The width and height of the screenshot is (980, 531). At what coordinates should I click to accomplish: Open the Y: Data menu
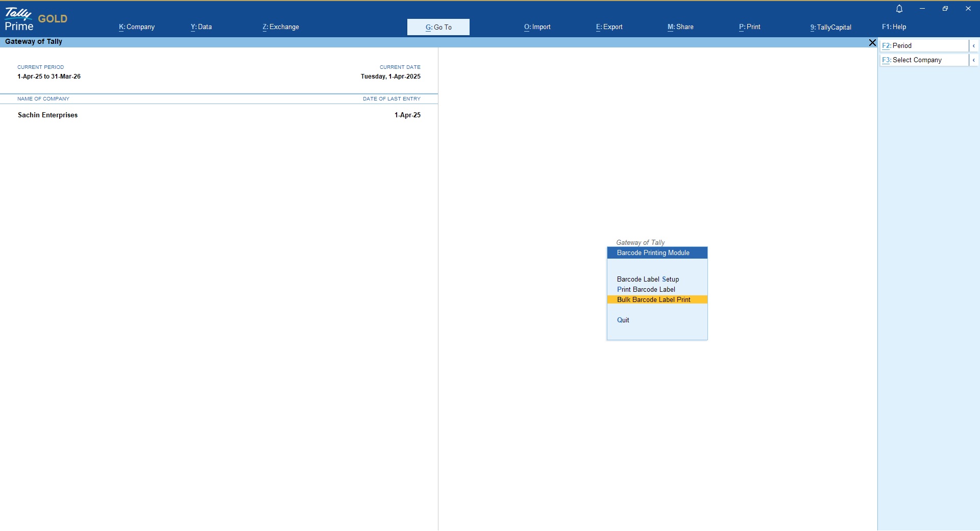click(x=201, y=27)
